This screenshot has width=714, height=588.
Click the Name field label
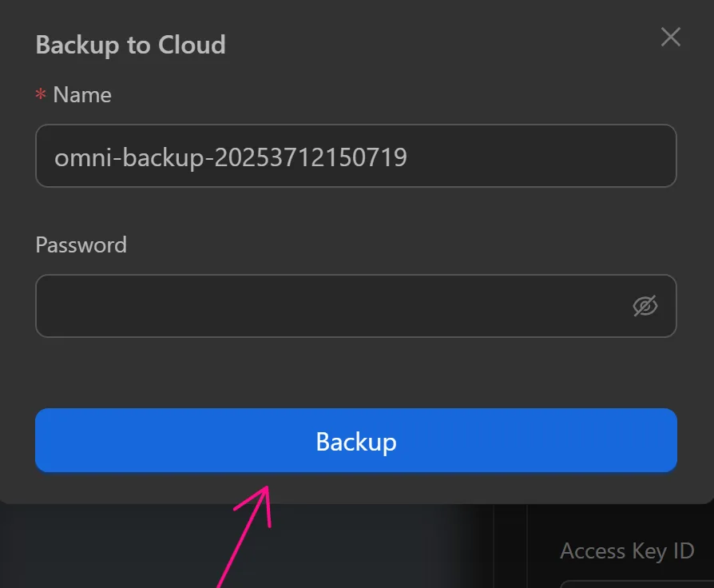tap(81, 94)
